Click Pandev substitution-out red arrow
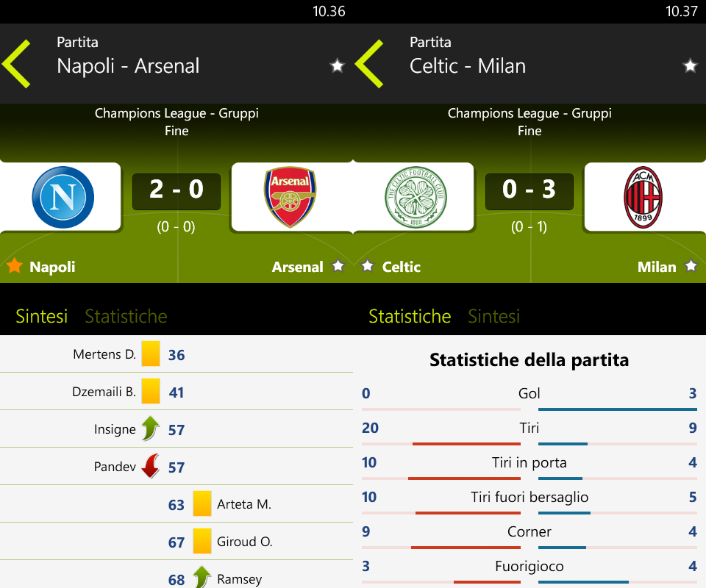Screen dimensions: 706x588 point(150,466)
